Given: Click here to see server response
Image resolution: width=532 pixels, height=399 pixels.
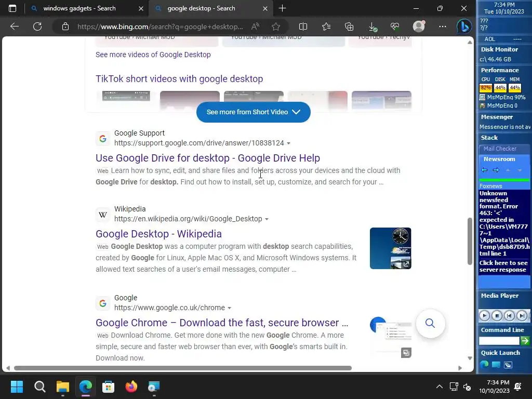Looking at the screenshot, I should click(503, 267).
